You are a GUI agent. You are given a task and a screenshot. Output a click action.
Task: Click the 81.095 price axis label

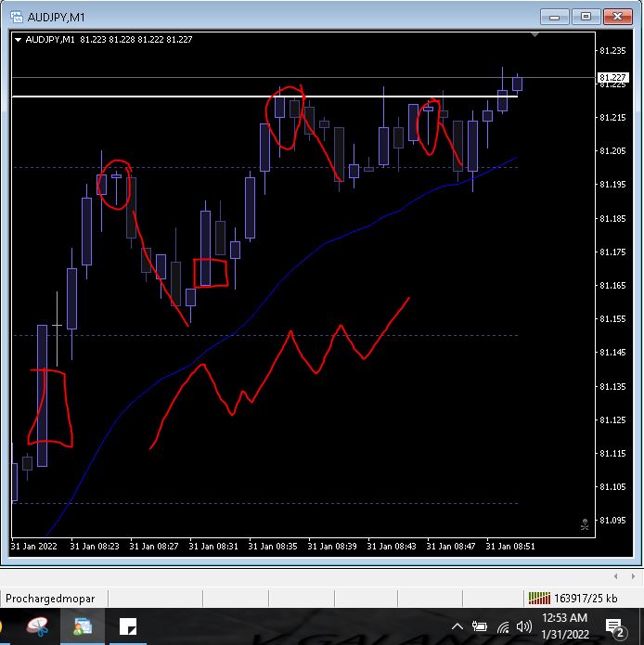(612, 520)
